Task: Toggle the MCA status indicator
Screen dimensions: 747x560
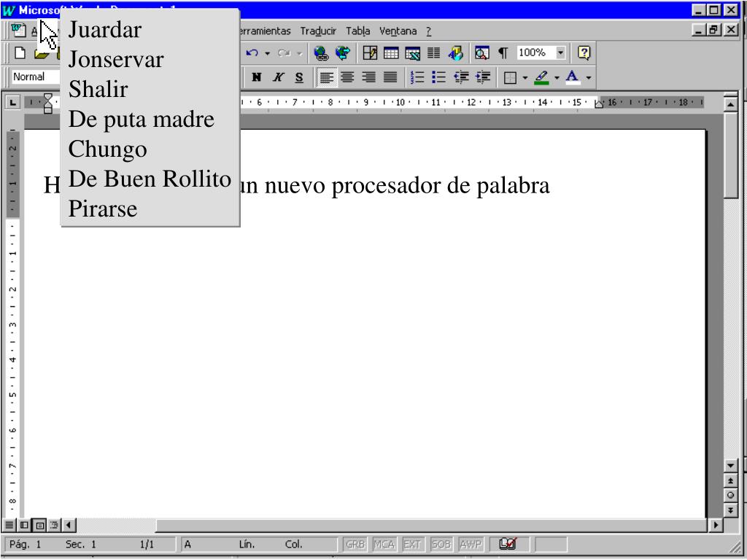Action: tap(384, 544)
